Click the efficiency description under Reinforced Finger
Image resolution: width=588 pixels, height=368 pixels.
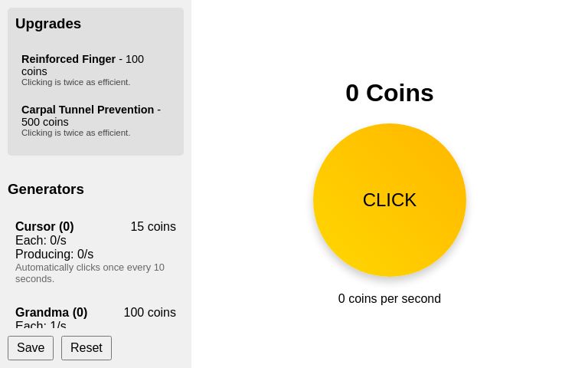(76, 82)
